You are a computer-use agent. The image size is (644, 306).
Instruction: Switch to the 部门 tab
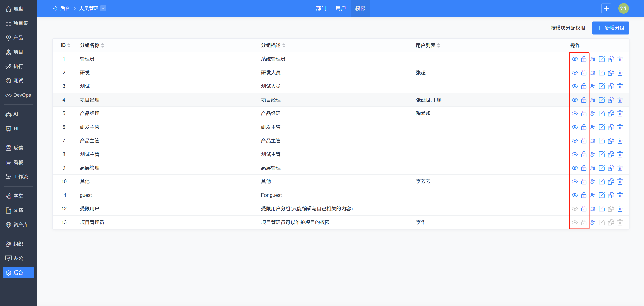pos(321,8)
